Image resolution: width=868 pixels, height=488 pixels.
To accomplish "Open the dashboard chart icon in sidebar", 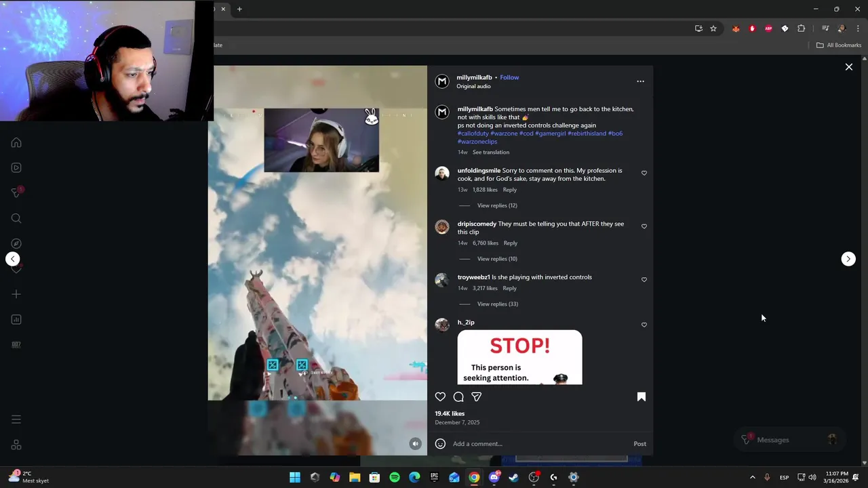I will click(16, 319).
